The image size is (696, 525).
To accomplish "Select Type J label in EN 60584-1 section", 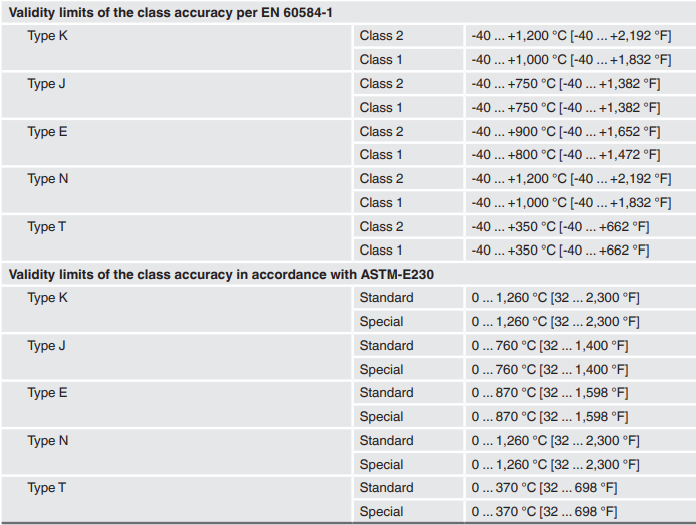I will [47, 84].
